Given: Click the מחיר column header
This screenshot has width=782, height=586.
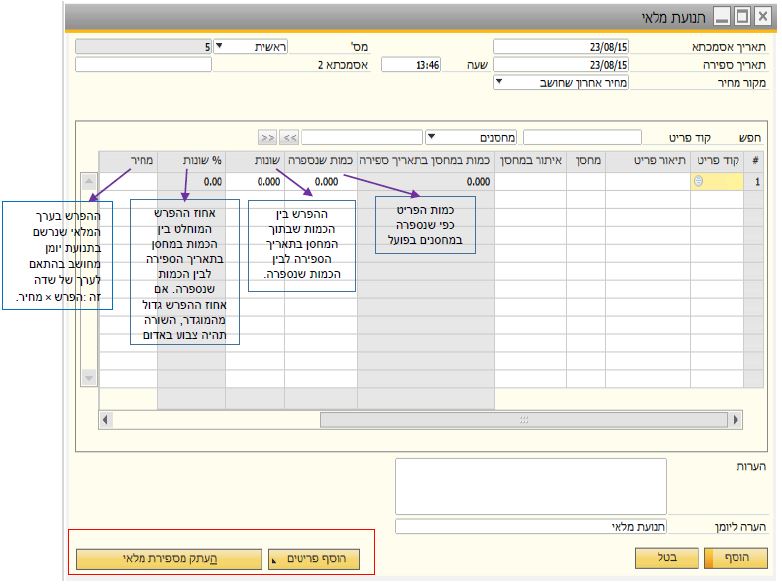Looking at the screenshot, I should pyautogui.click(x=129, y=161).
